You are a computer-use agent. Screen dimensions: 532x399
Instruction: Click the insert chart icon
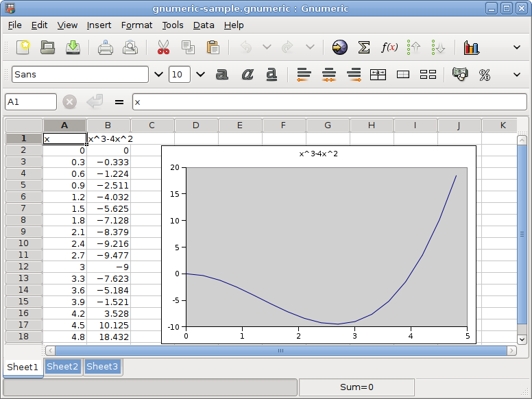click(x=471, y=47)
